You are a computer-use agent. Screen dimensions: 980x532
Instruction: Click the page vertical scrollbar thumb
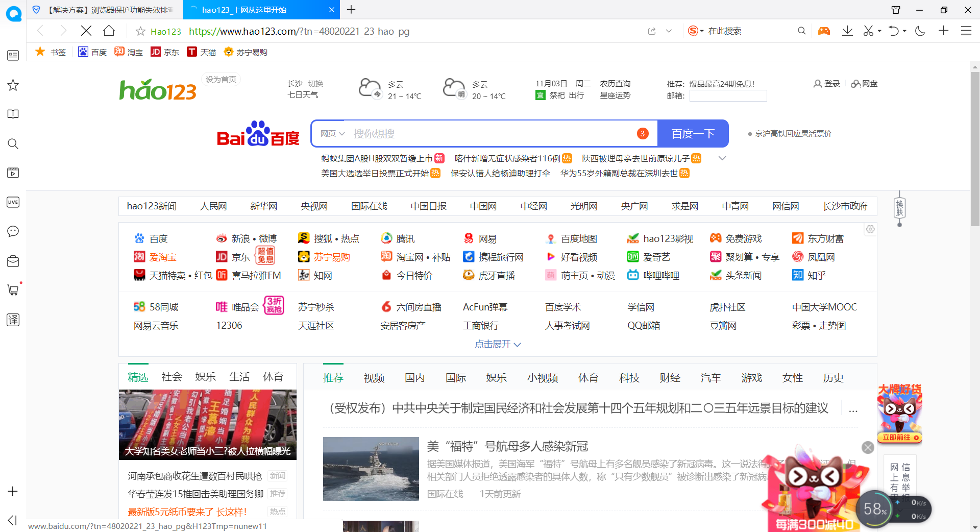(x=975, y=149)
